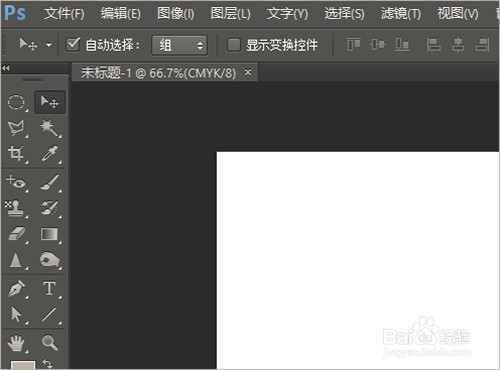The height and width of the screenshot is (370, 500).
Task: Open the Move tool preset picker arrow
Action: (49, 45)
